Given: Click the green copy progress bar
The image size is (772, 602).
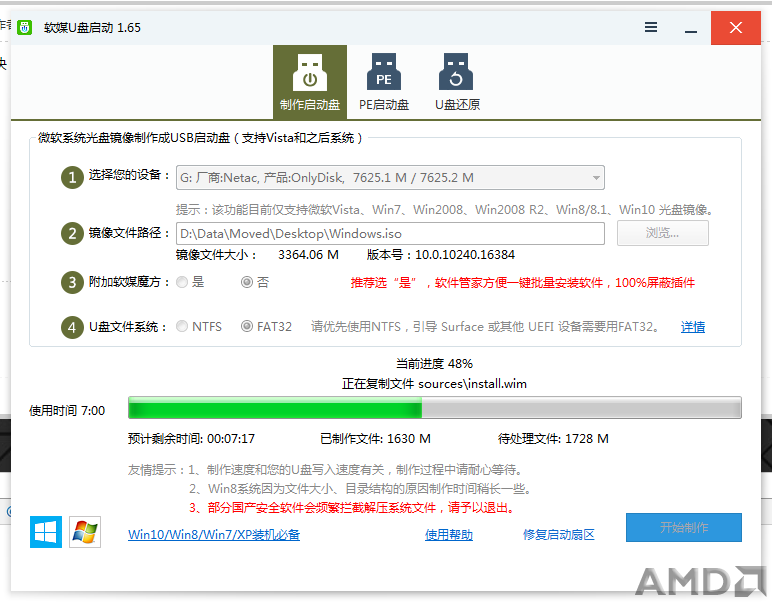Looking at the screenshot, I should [435, 408].
